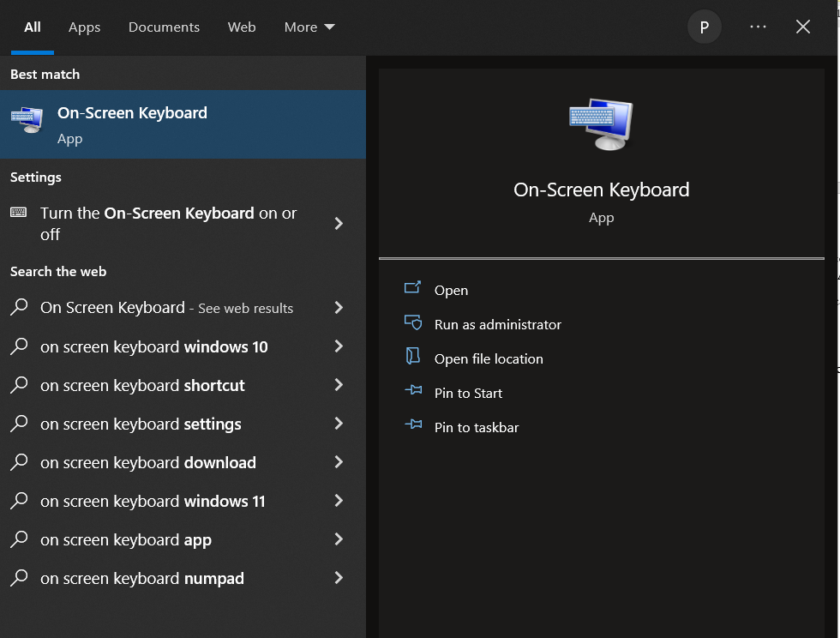This screenshot has width=840, height=638.
Task: Launch the On-Screen Keyboard best match result
Action: click(183, 123)
